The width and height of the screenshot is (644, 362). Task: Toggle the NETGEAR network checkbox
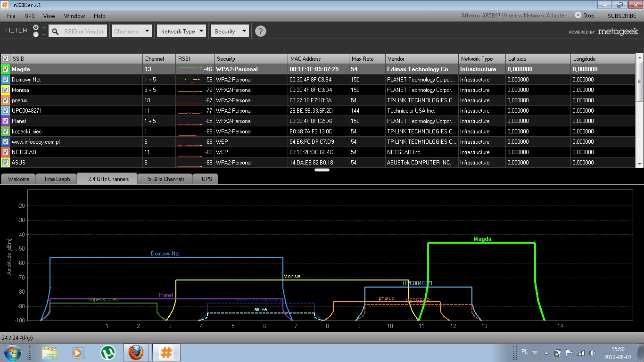point(5,152)
